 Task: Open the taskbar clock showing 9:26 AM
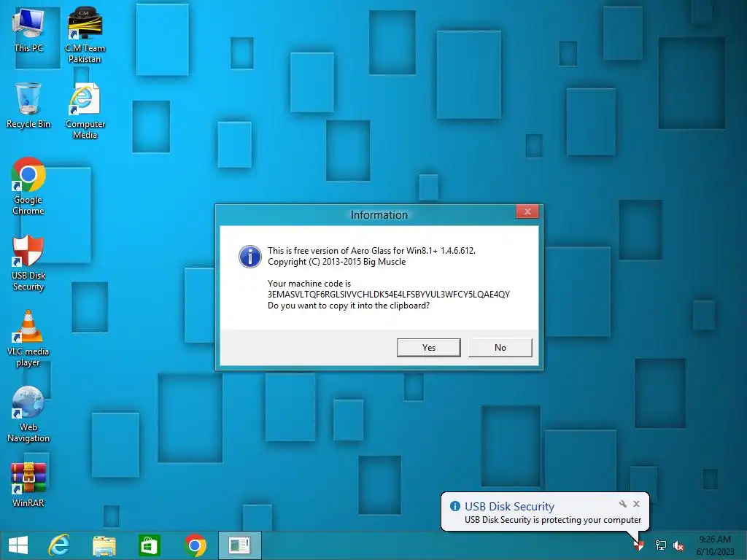coord(715,545)
